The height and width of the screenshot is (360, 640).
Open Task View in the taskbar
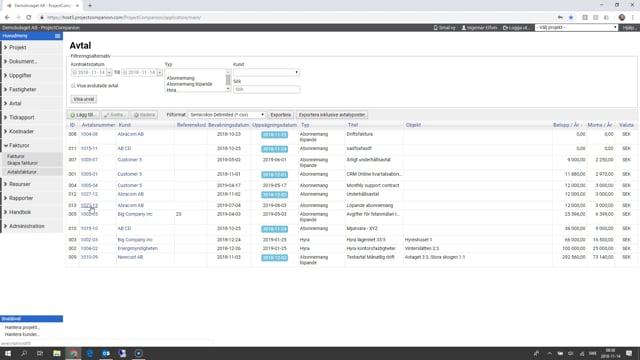click(x=40, y=353)
